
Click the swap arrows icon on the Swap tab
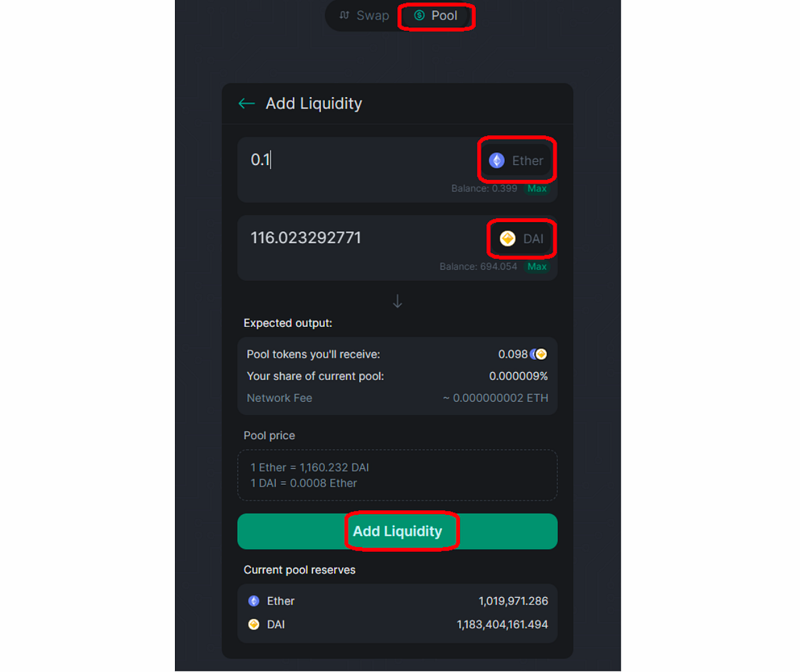pyautogui.click(x=344, y=15)
